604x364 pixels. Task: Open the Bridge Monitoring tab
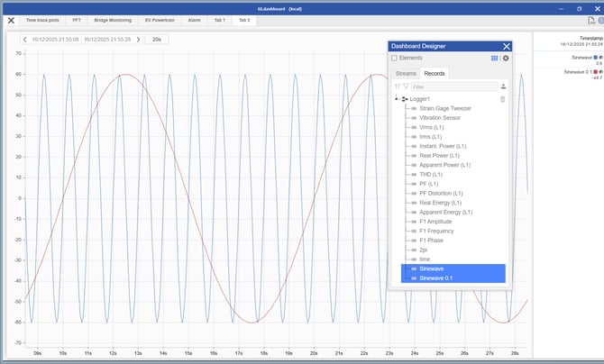pyautogui.click(x=114, y=19)
